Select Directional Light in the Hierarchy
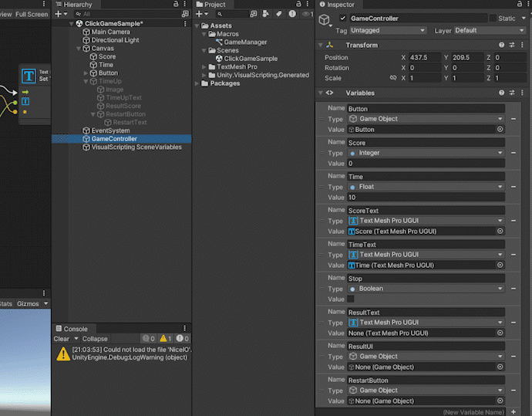 115,40
